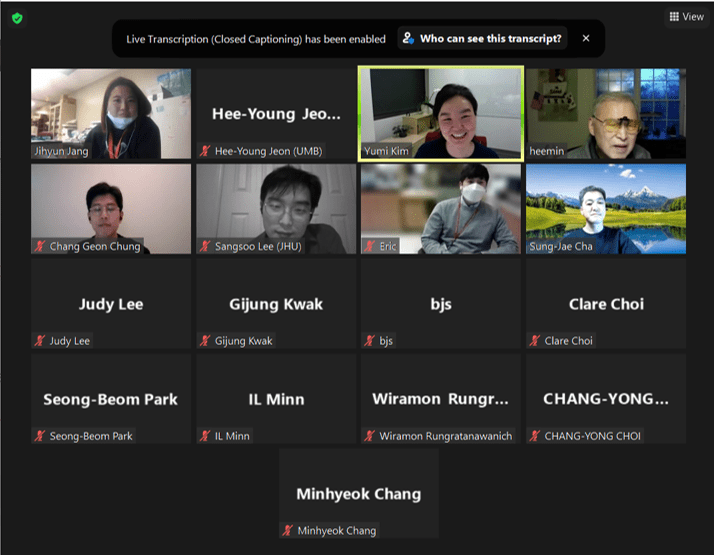
Task: Select Yumi Kim's highlighted video tile
Action: click(x=441, y=114)
